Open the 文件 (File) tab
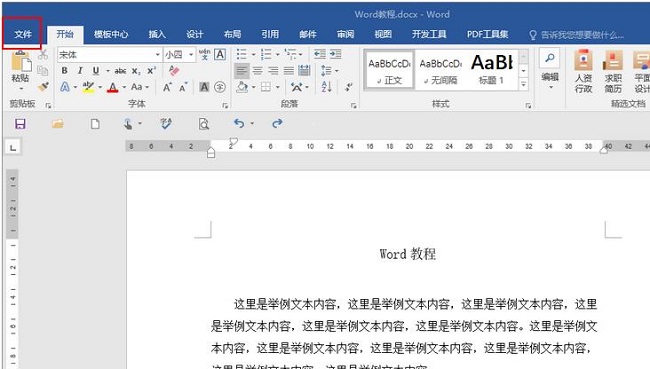The width and height of the screenshot is (650, 369). [x=22, y=34]
